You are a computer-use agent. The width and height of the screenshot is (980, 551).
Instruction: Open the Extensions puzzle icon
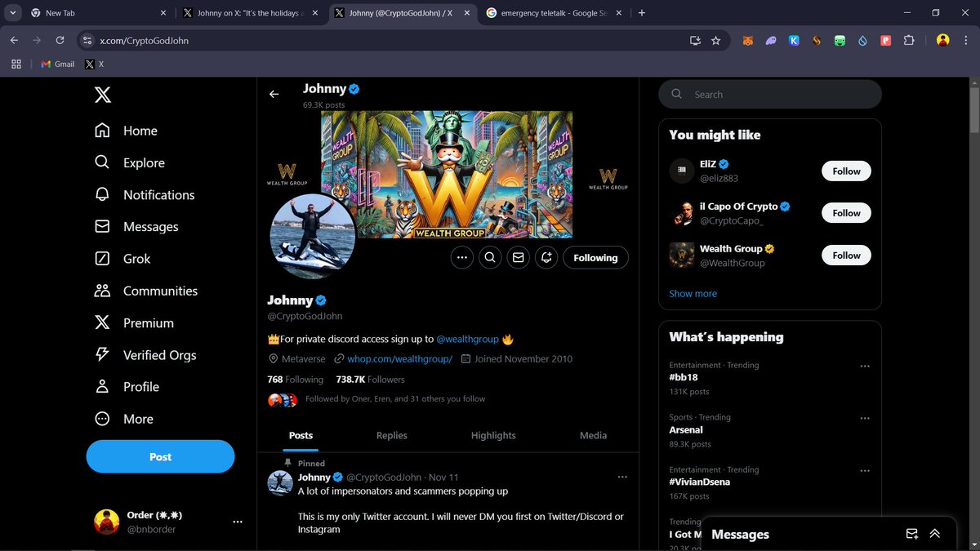(909, 40)
